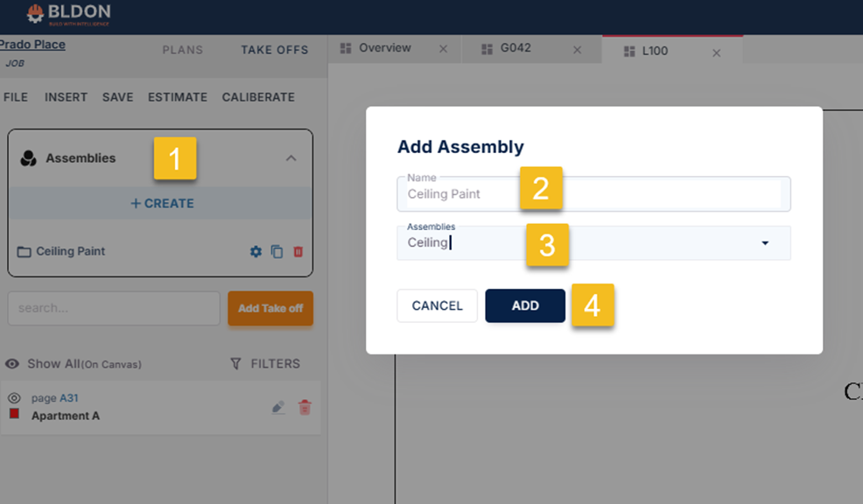Click CANCEL in Add Assembly dialog
This screenshot has height=504, width=863.
pyautogui.click(x=437, y=305)
